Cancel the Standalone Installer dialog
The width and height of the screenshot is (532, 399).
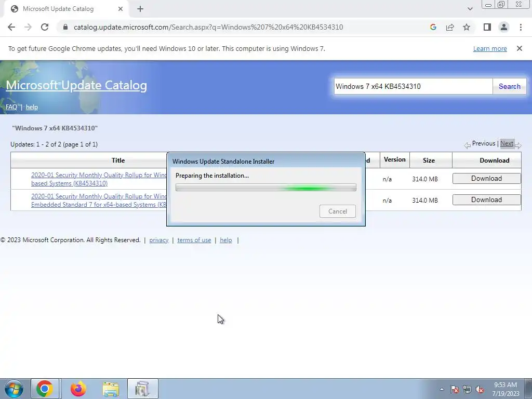coord(338,211)
